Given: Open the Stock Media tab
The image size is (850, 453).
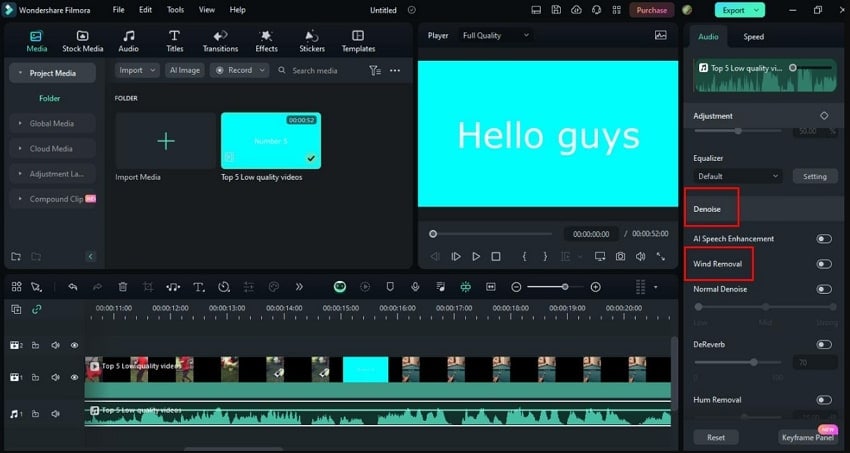Looking at the screenshot, I should tap(82, 42).
